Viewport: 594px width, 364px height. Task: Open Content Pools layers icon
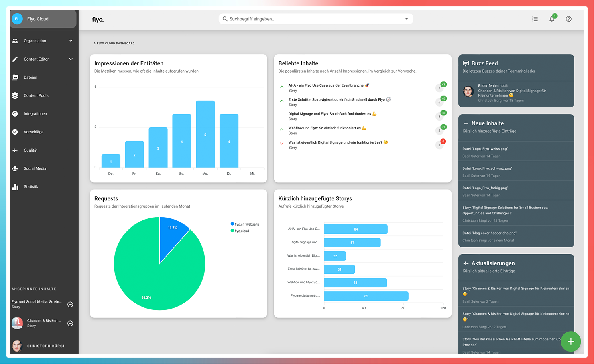point(15,95)
